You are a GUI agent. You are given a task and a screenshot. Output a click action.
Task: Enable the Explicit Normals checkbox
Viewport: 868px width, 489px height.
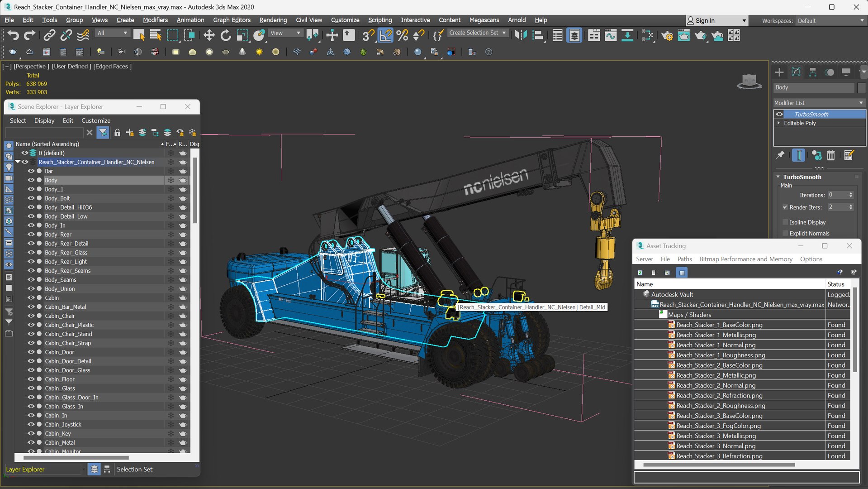point(785,234)
